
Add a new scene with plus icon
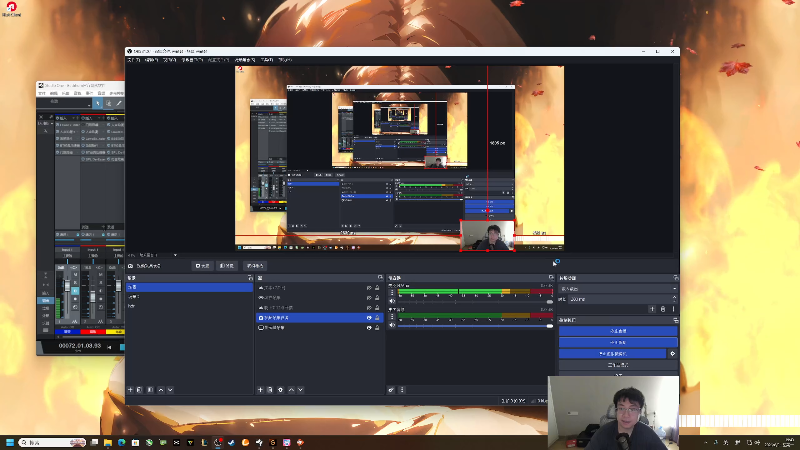[130, 390]
